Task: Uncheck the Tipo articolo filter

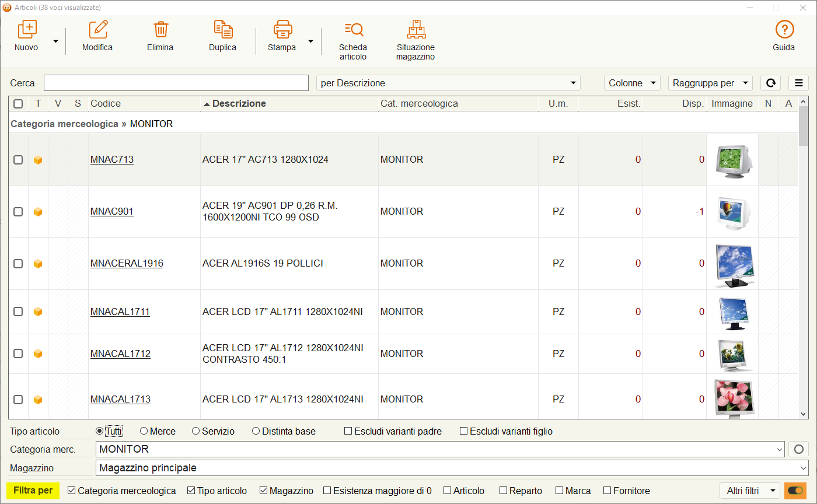Action: (191, 491)
